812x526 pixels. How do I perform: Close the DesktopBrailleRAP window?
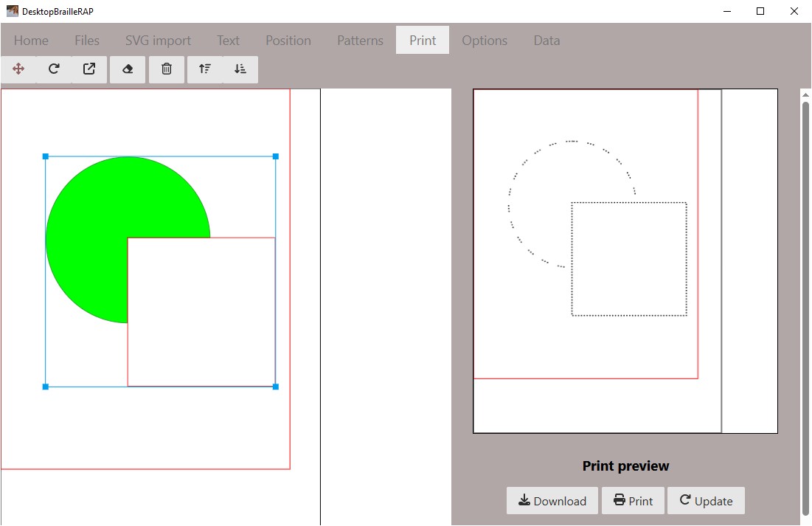click(794, 11)
